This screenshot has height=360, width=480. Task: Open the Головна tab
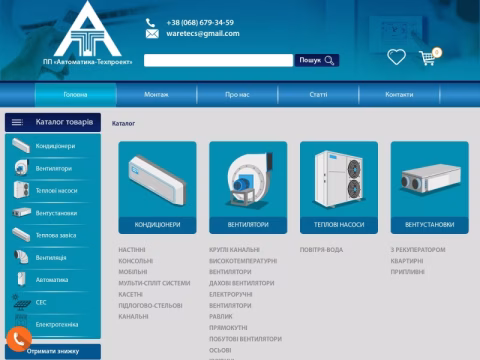coord(75,95)
